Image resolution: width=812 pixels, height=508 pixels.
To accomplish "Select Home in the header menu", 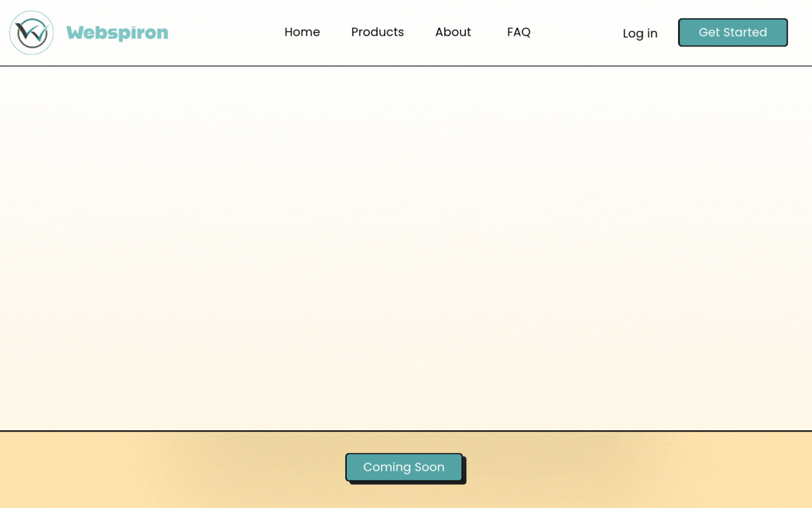I will click(302, 32).
